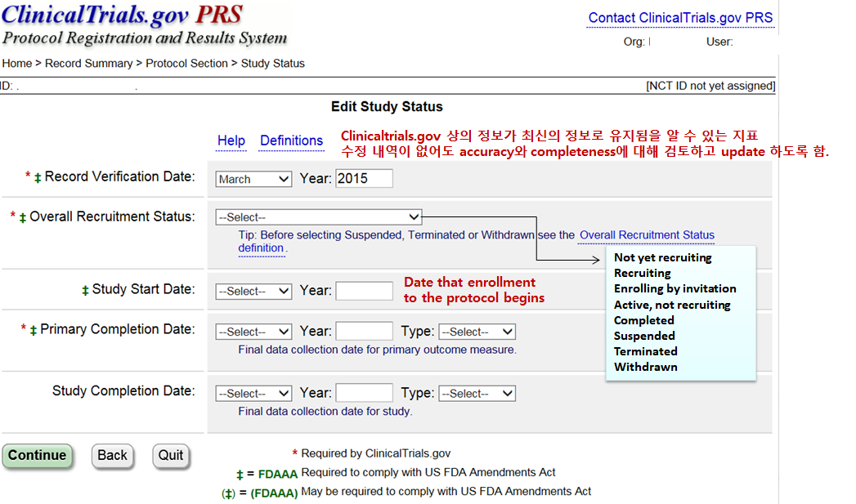Click the Contact ClinicalTrials.gov PRS link
Image resolution: width=856 pixels, height=504 pixels.
680,18
